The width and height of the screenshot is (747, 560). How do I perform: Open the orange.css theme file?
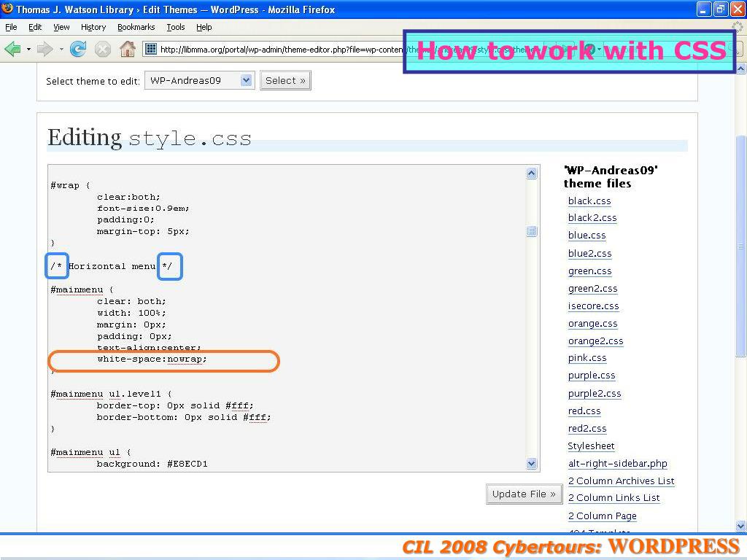(x=592, y=324)
